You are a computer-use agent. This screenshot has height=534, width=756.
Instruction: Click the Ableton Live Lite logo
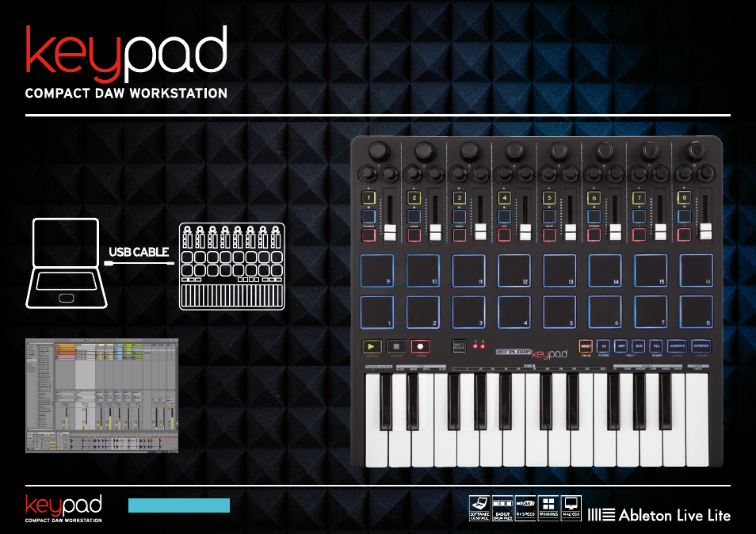(x=659, y=515)
